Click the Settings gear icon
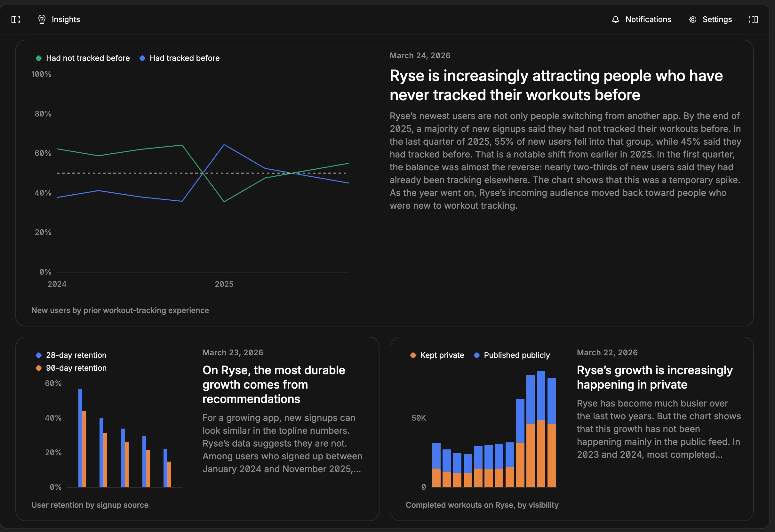The height and width of the screenshot is (532, 775). click(x=692, y=19)
